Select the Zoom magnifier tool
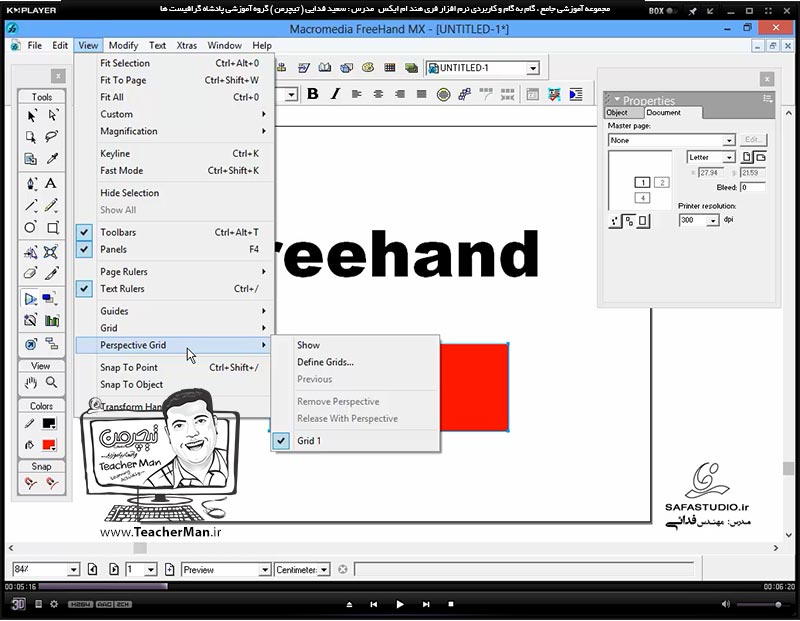Screen dimensions: 800x621 tap(52, 383)
